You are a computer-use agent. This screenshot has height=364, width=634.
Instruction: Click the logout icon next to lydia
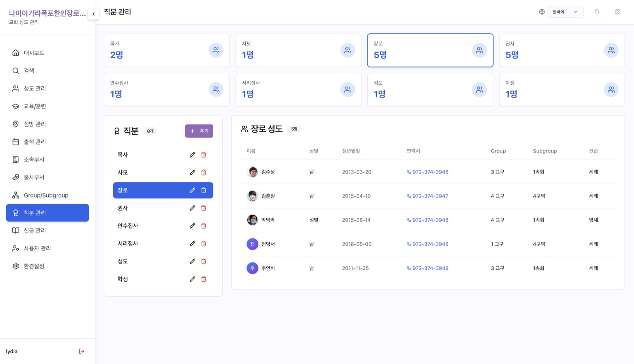82,351
